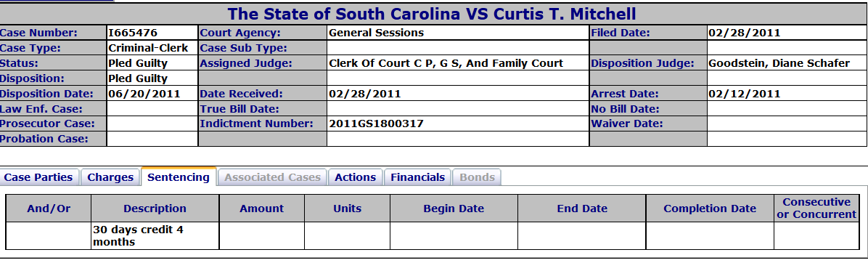Select the Sentencing tab
The height and width of the screenshot is (263, 868).
coord(179,177)
